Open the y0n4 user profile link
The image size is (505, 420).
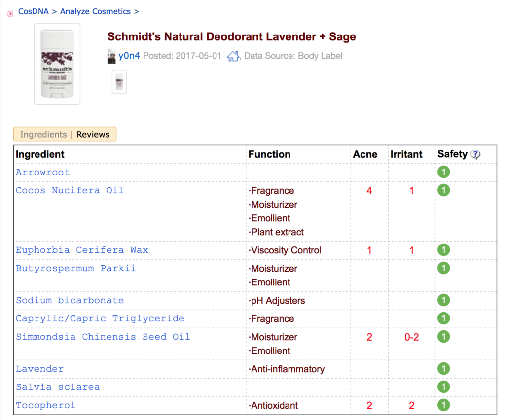tap(129, 56)
